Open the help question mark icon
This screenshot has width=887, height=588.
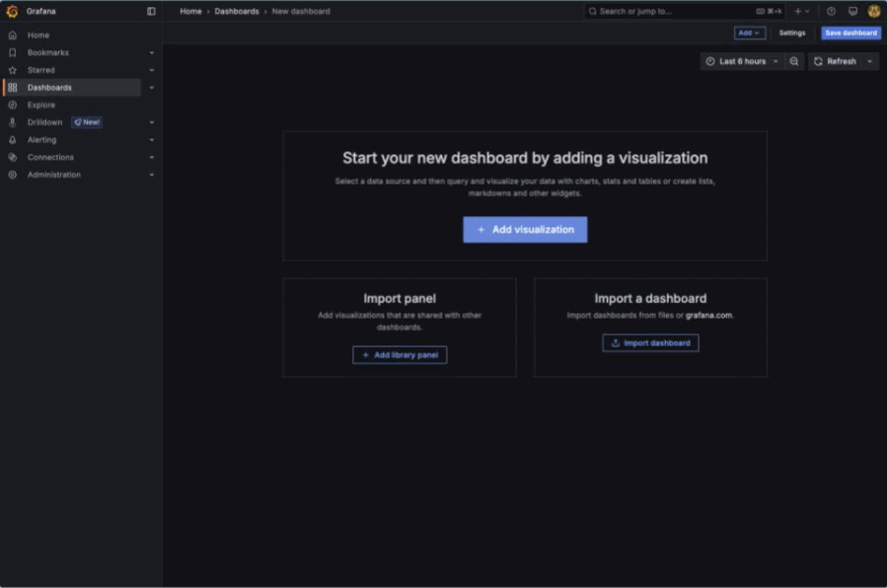click(x=831, y=11)
